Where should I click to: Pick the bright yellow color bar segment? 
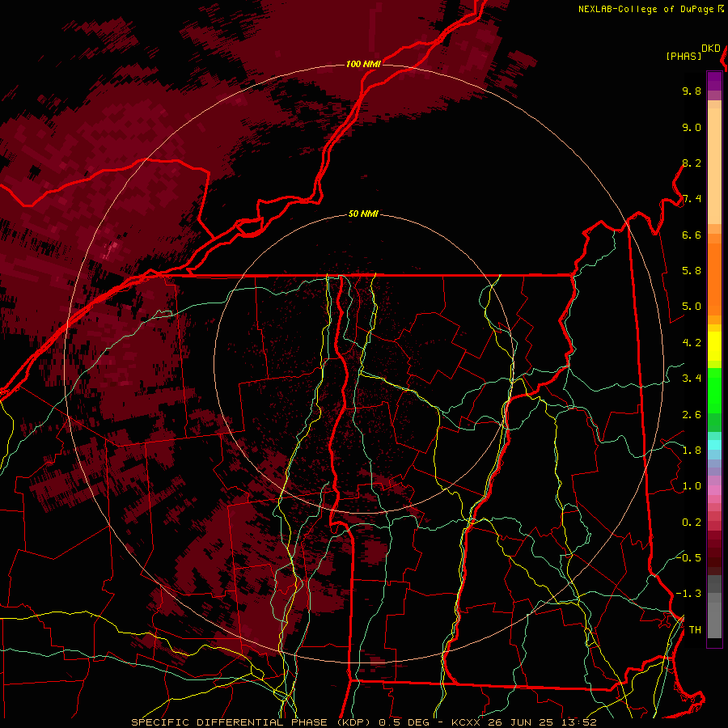(714, 346)
